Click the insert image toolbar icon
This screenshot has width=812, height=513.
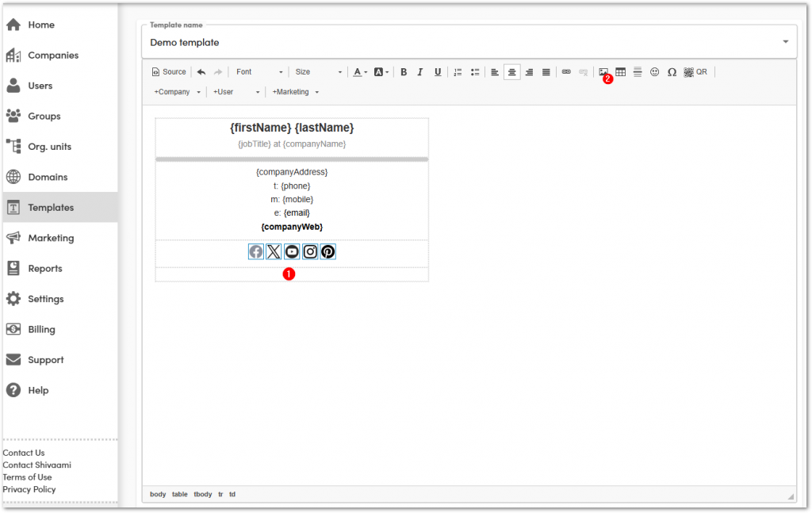pos(603,71)
